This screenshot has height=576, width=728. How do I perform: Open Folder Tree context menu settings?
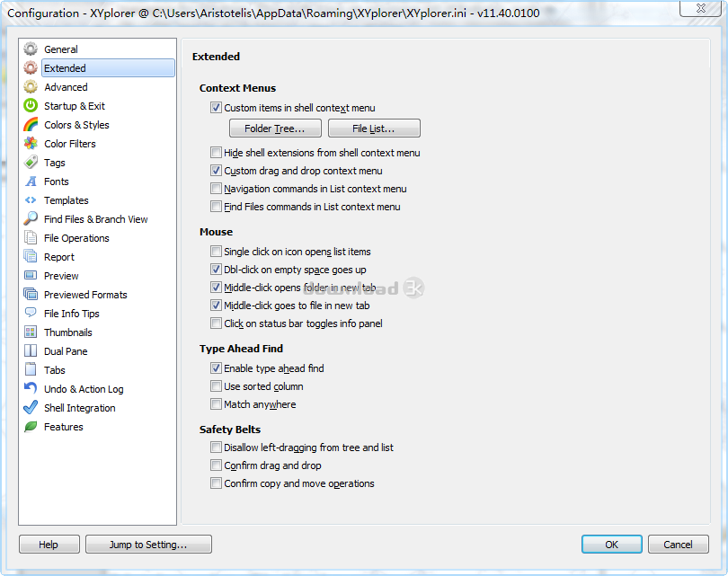click(x=275, y=128)
